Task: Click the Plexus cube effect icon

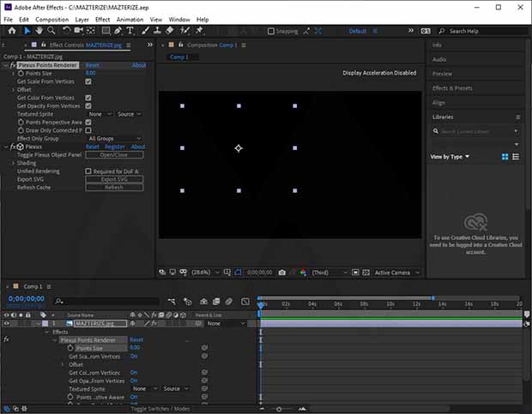Action: (x=20, y=147)
